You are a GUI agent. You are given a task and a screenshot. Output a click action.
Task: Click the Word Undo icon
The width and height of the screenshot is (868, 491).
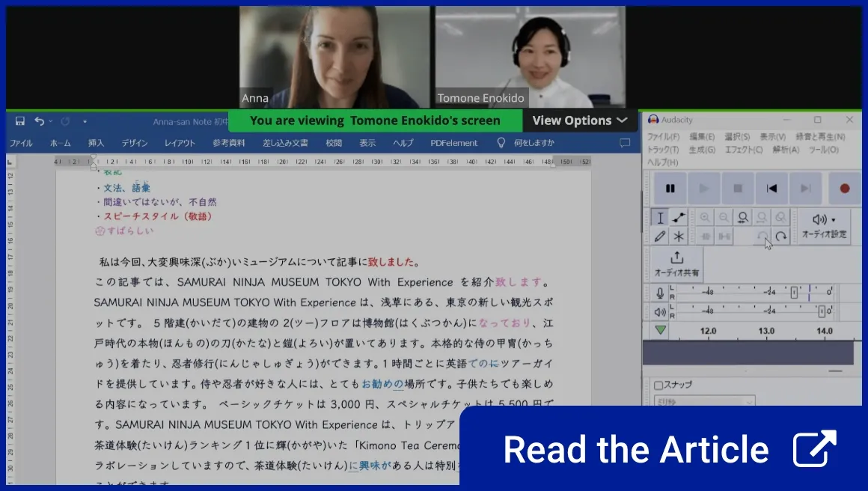point(39,121)
